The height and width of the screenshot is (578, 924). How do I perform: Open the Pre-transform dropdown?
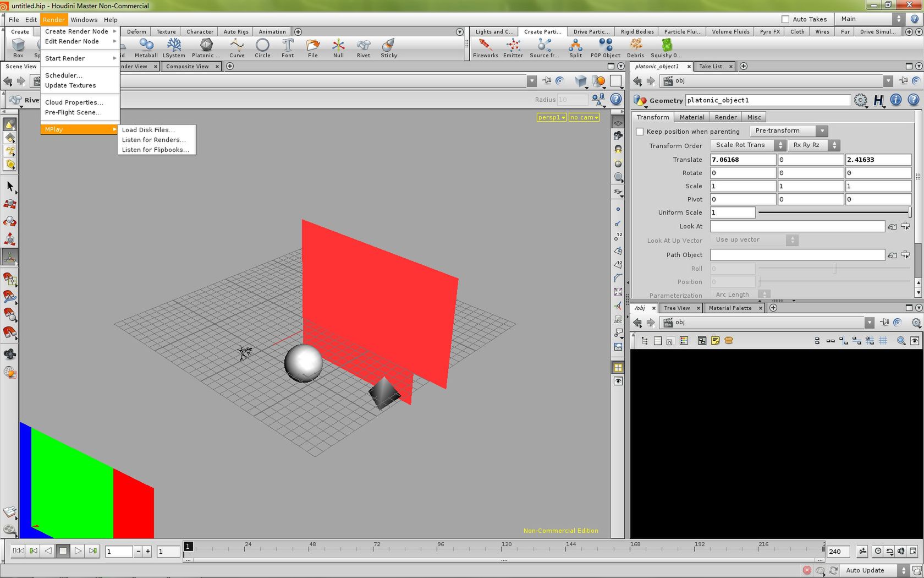click(x=789, y=131)
